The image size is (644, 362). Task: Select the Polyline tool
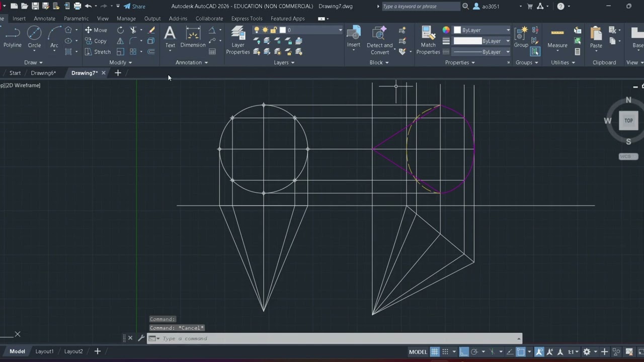click(13, 38)
